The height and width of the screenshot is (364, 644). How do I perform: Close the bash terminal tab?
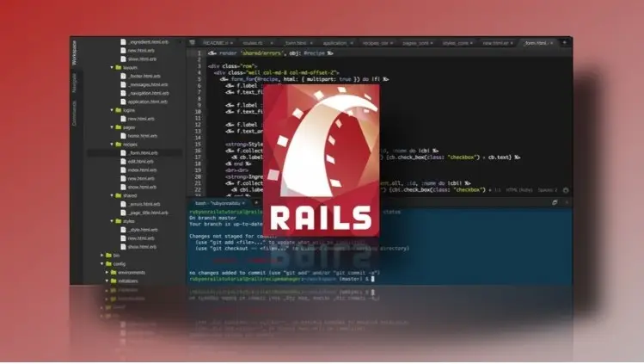click(x=243, y=203)
